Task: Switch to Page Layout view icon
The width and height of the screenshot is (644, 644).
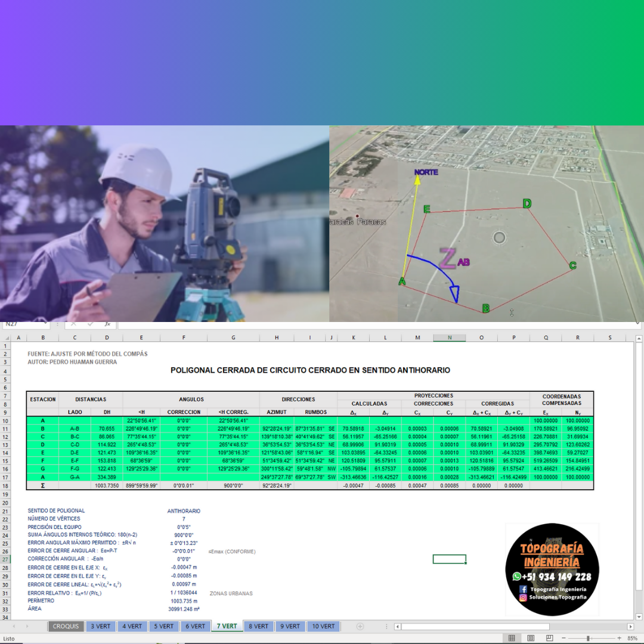Action: [531, 638]
